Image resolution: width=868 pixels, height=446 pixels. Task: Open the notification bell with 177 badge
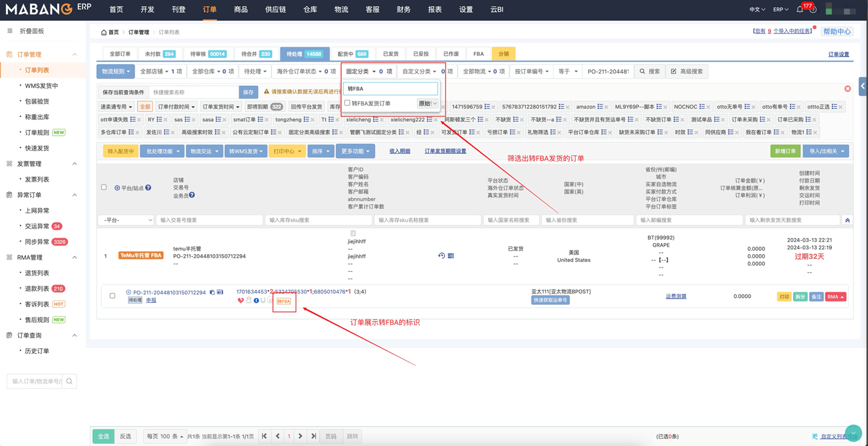coord(800,10)
